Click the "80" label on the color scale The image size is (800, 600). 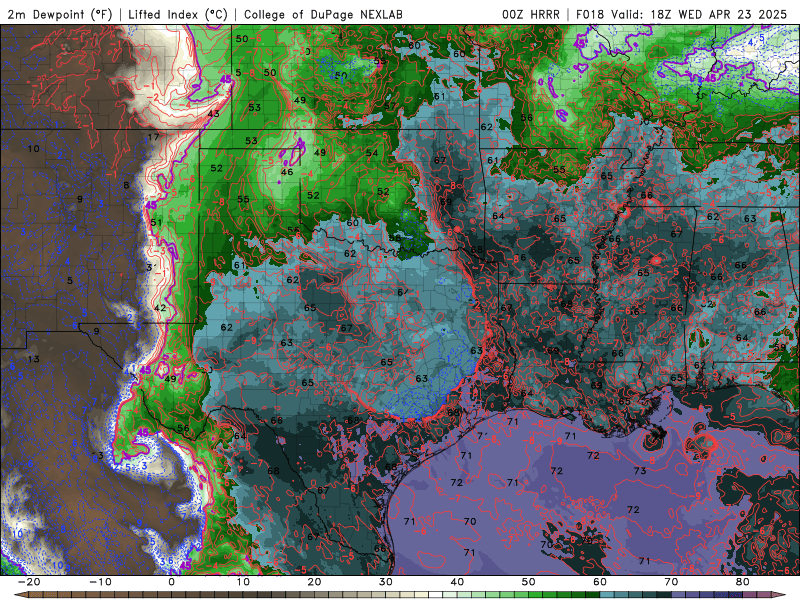tap(743, 582)
